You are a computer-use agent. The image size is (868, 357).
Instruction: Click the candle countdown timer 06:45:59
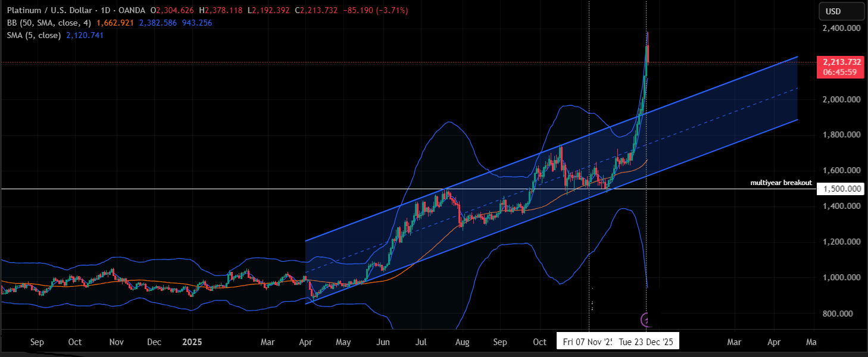pos(840,72)
